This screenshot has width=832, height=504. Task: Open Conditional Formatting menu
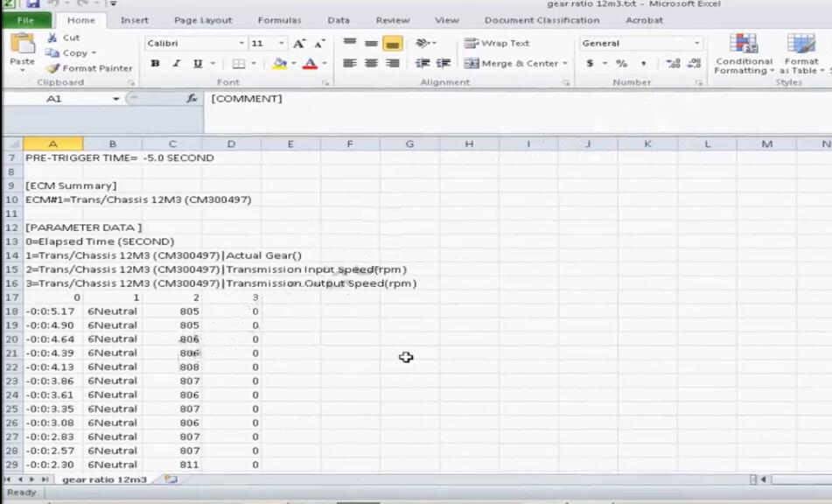744,54
